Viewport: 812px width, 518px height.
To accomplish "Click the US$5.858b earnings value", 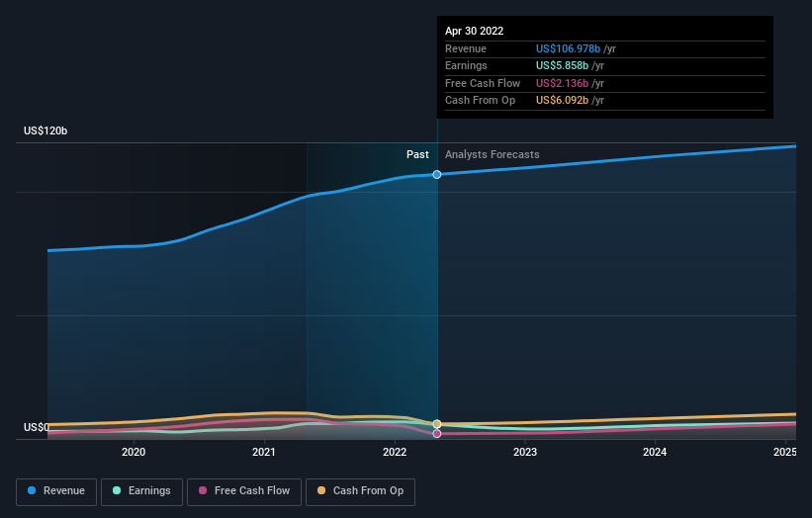I will pyautogui.click(x=562, y=65).
